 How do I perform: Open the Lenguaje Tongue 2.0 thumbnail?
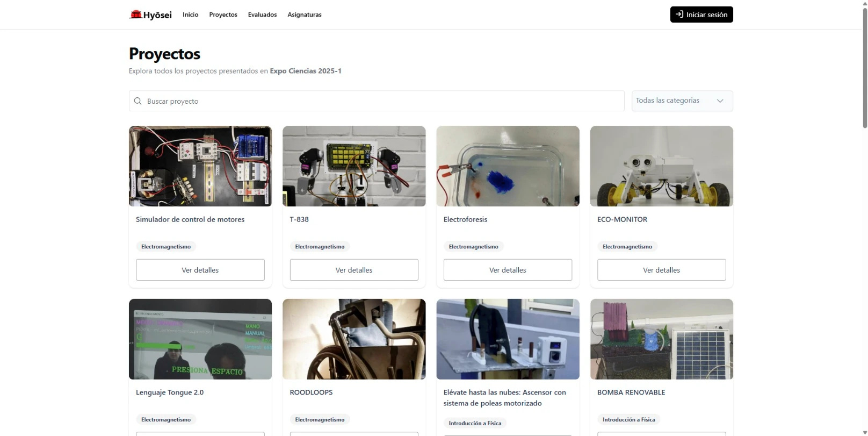200,339
